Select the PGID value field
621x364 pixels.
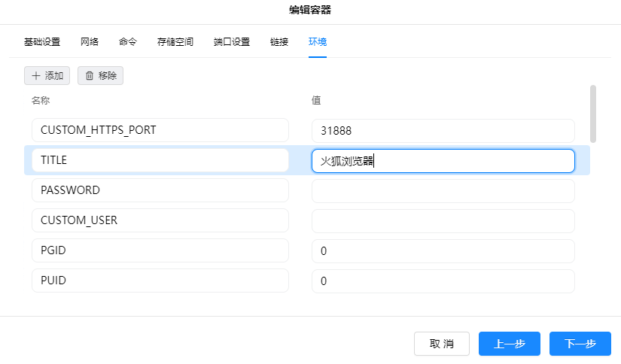443,250
